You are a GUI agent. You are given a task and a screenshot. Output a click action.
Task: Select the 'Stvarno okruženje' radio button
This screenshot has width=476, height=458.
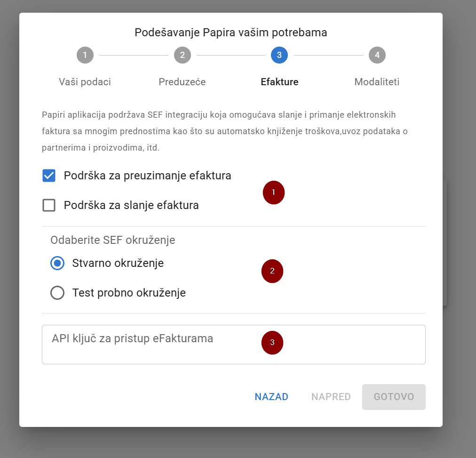click(x=57, y=263)
